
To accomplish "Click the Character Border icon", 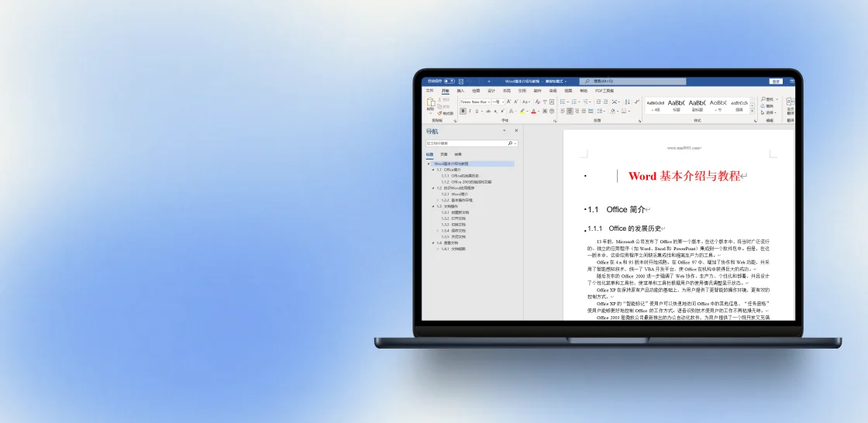I will pyautogui.click(x=552, y=101).
